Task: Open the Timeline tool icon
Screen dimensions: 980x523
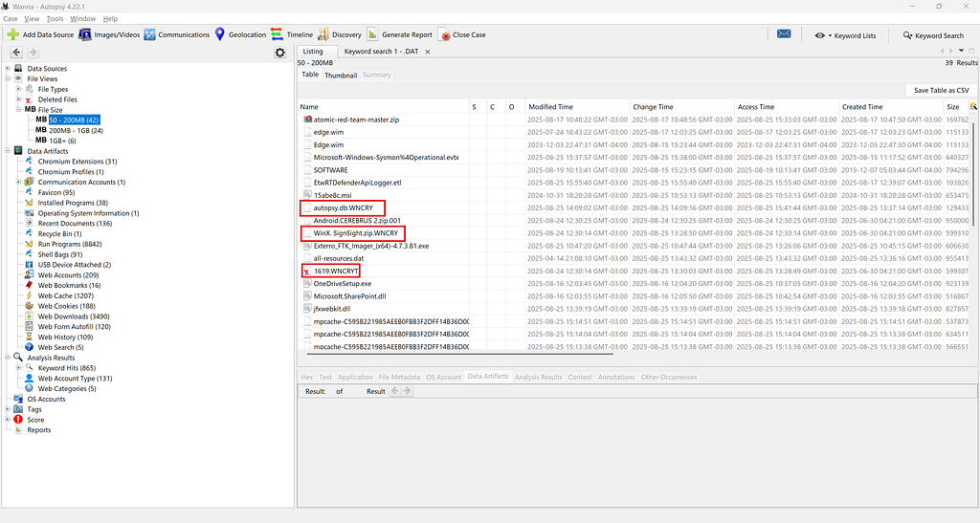Action: coord(277,34)
